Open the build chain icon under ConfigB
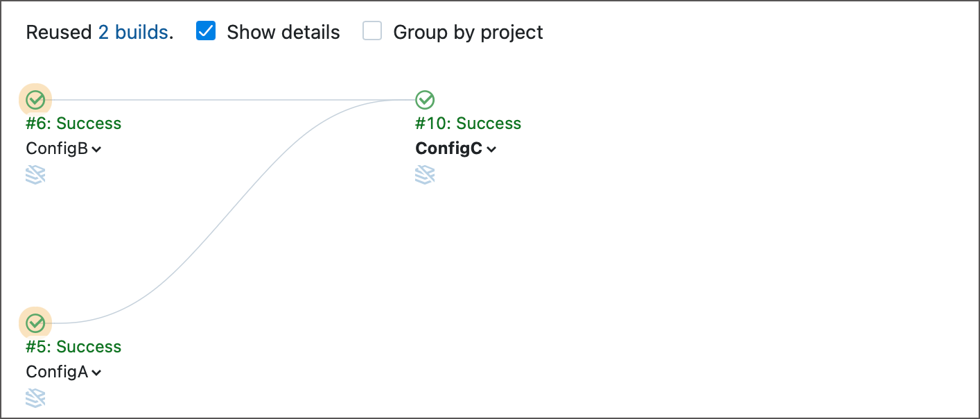Image resolution: width=980 pixels, height=419 pixels. 35,174
